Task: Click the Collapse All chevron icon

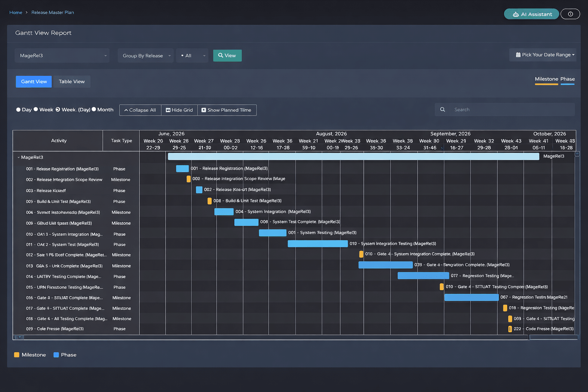Action: pos(126,110)
